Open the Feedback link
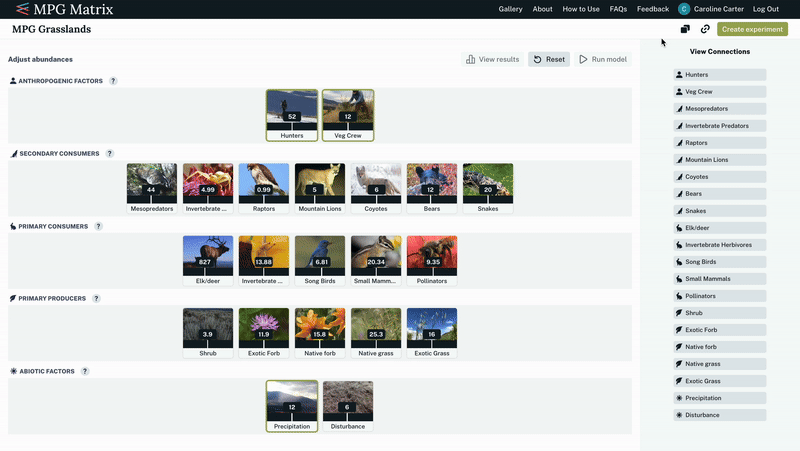This screenshot has height=451, width=800. tap(653, 9)
